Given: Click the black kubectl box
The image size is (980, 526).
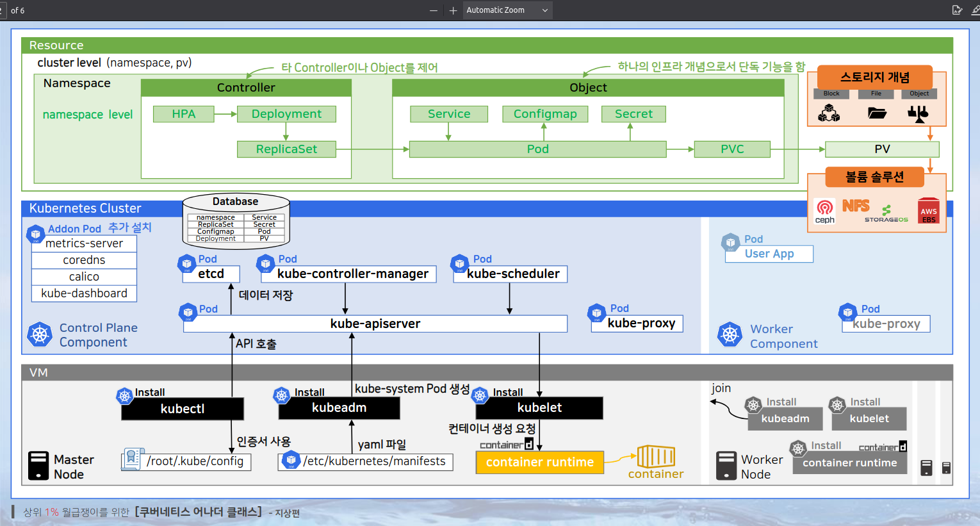Looking at the screenshot, I should [183, 409].
